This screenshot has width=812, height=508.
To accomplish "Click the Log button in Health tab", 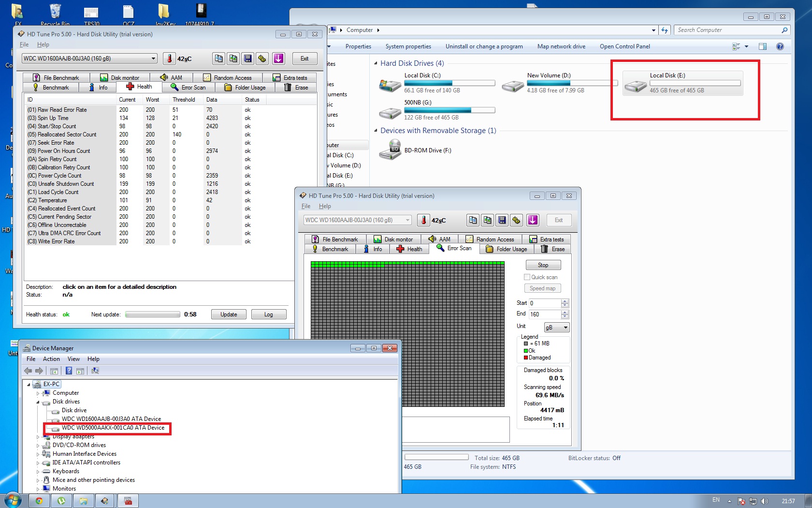I will (x=268, y=314).
